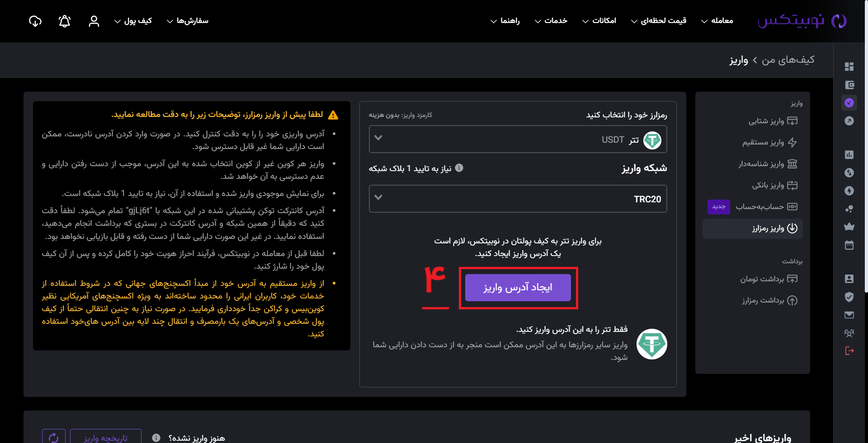Select برداشت تومان menu item

tap(769, 279)
